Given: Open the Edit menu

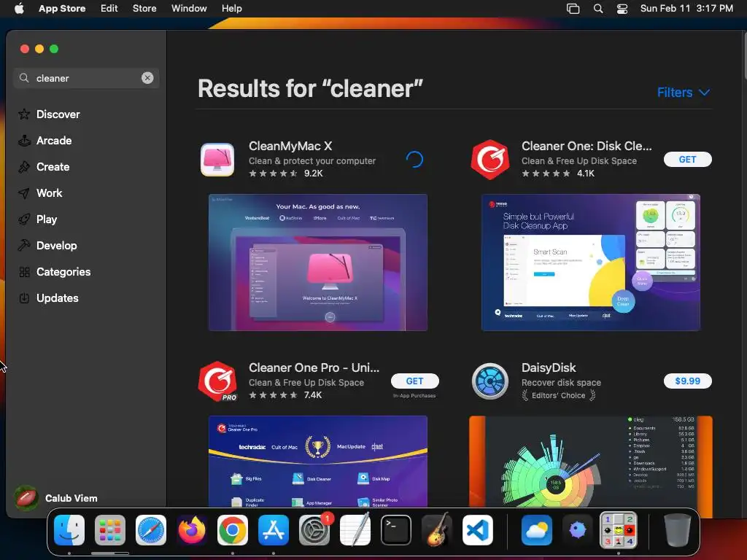Looking at the screenshot, I should click(x=109, y=9).
